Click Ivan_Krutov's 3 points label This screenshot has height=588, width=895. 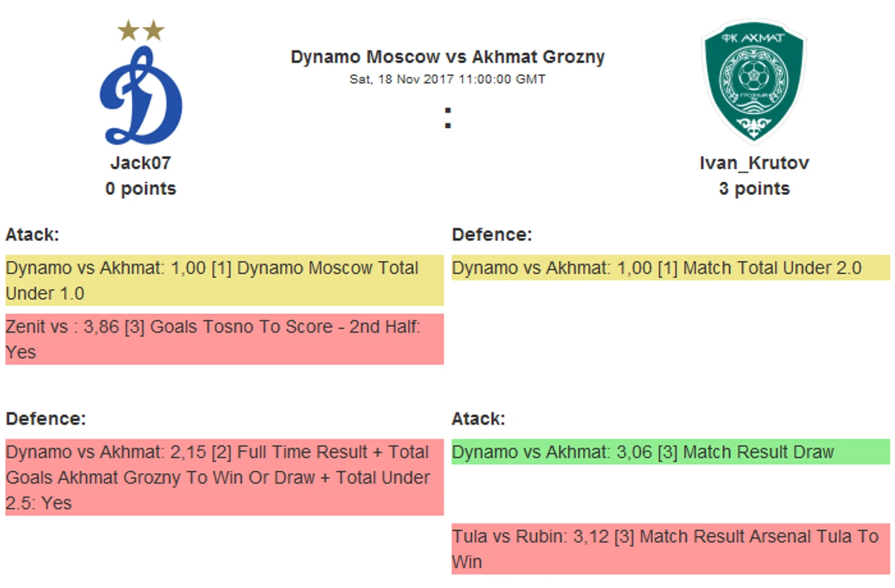754,189
